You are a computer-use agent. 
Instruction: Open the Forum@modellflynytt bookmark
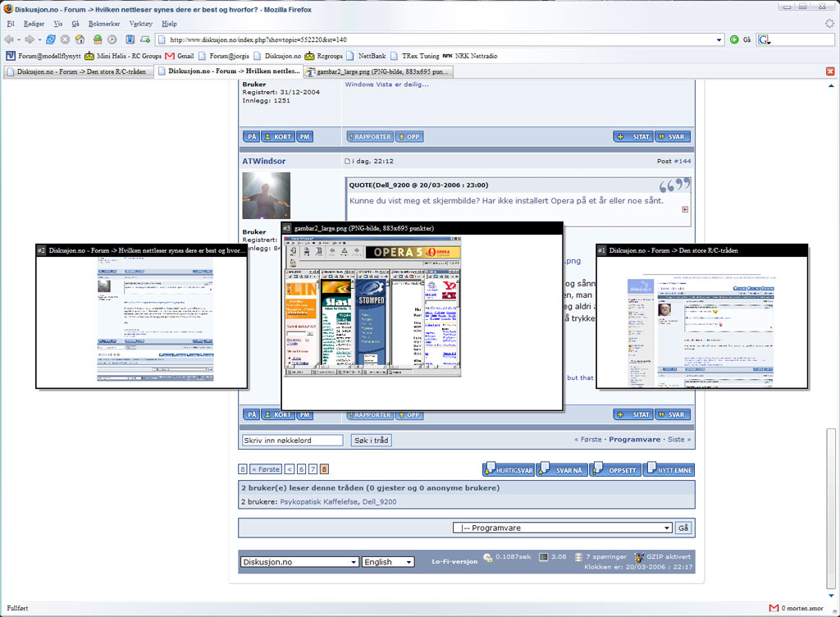pyautogui.click(x=43, y=56)
